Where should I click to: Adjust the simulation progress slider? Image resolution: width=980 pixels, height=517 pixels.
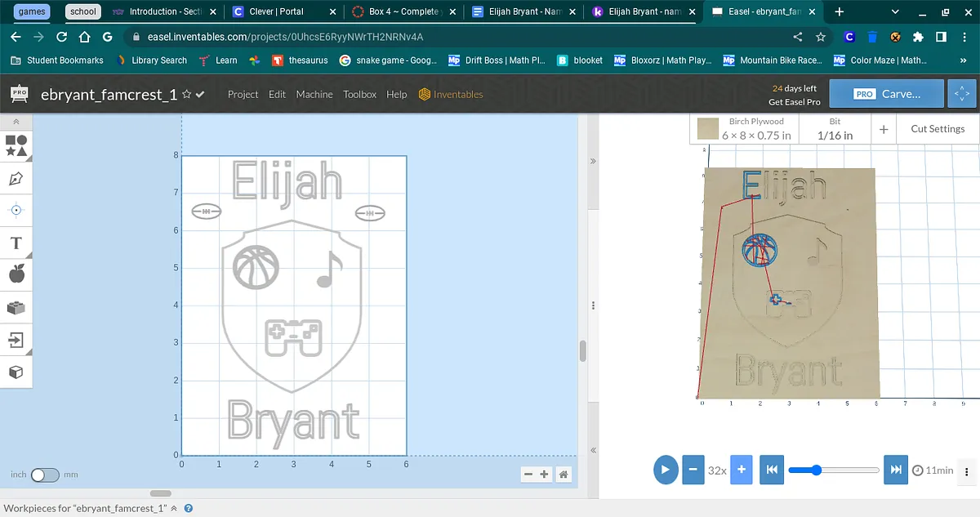pyautogui.click(x=817, y=470)
